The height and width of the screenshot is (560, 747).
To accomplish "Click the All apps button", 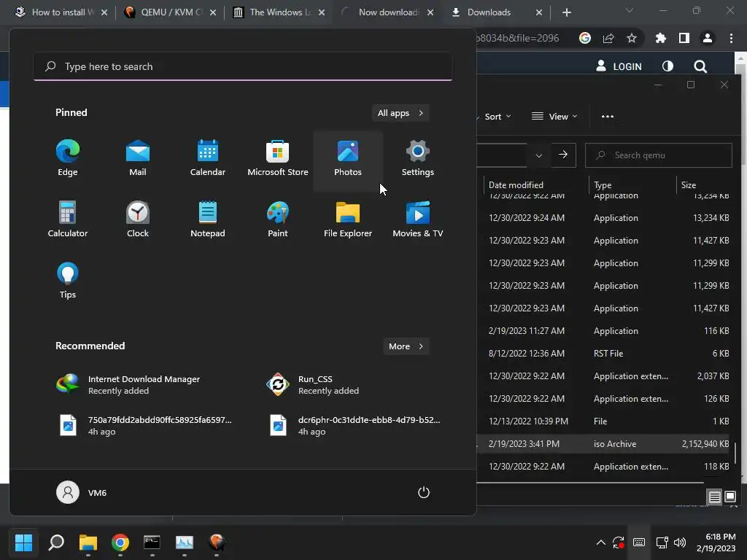I will pyautogui.click(x=400, y=113).
